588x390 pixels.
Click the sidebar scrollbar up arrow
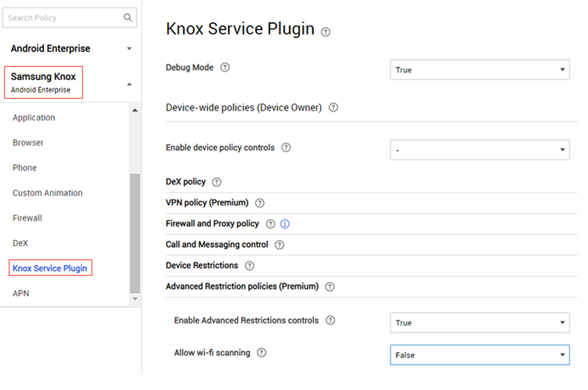tap(135, 110)
